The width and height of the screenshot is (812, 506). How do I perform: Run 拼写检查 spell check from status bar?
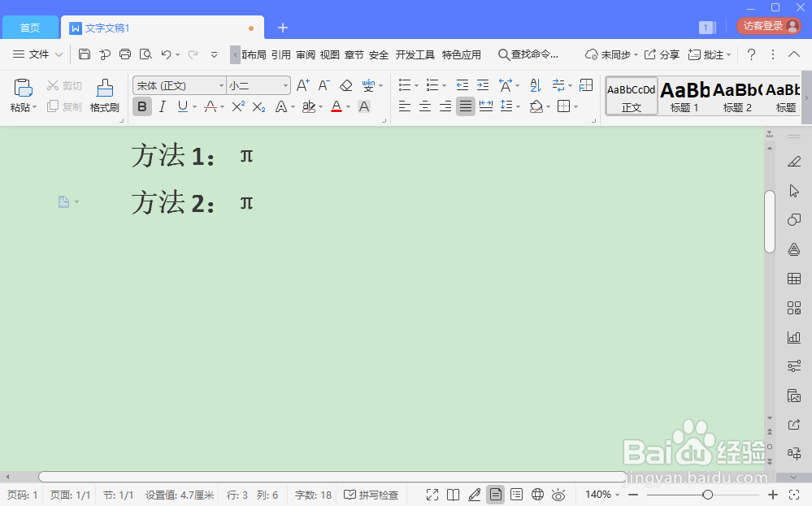371,494
